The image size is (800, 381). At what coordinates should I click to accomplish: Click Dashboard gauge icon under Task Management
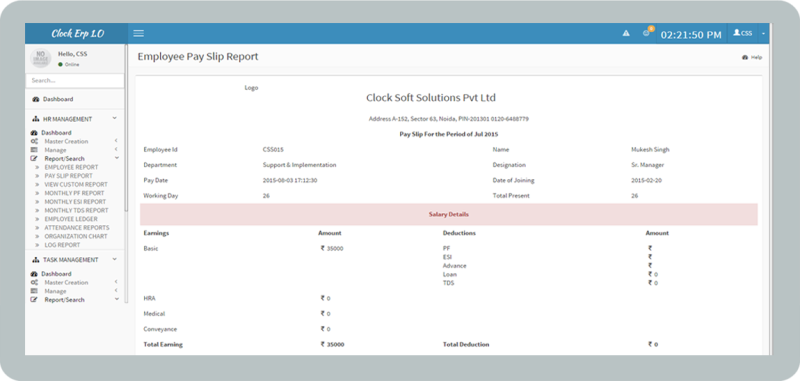coord(34,274)
